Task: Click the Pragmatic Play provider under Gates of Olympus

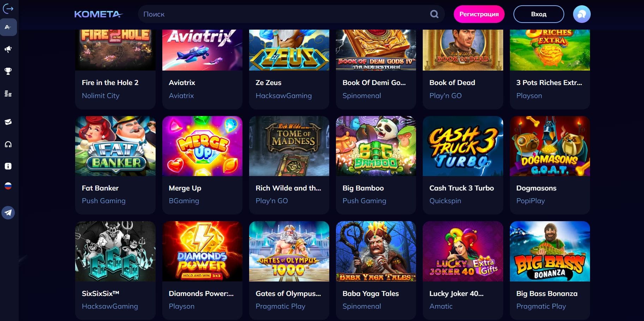Action: pyautogui.click(x=281, y=306)
